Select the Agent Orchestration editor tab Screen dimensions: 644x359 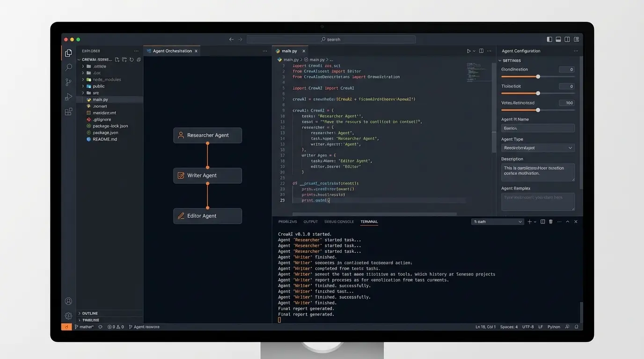pos(172,51)
